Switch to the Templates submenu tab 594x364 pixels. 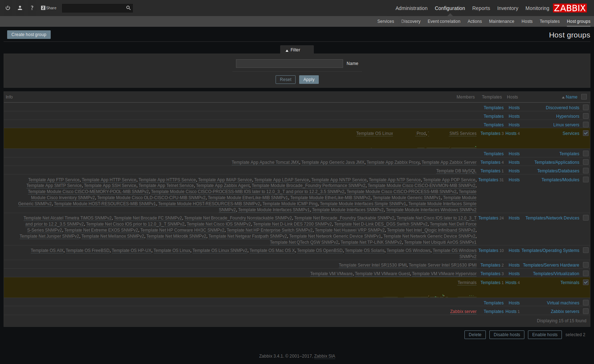pyautogui.click(x=549, y=21)
